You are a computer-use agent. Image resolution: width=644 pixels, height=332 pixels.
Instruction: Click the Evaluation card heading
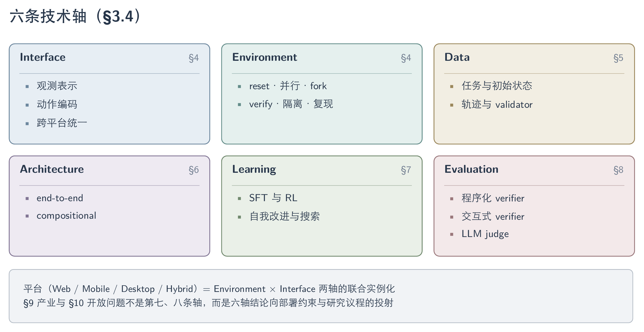click(471, 169)
